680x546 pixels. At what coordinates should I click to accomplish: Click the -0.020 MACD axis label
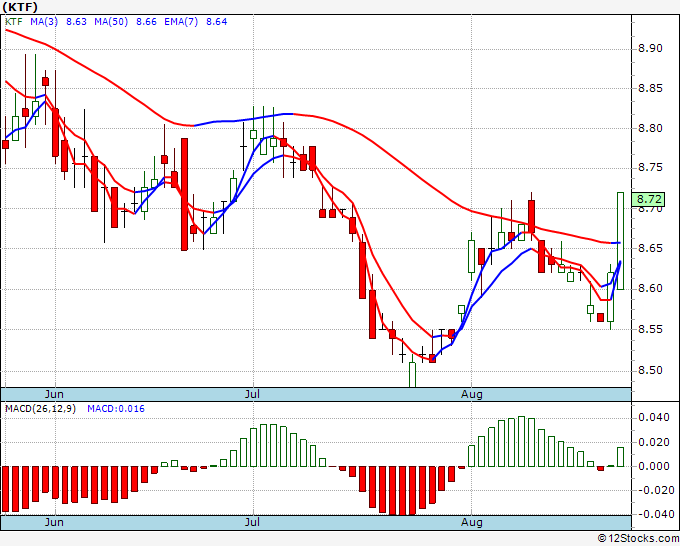point(655,490)
